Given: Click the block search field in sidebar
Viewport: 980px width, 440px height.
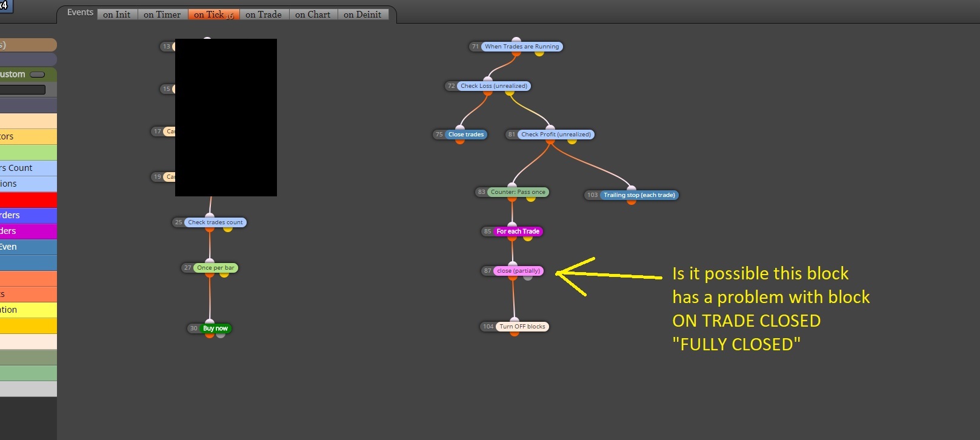Looking at the screenshot, I should 22,90.
